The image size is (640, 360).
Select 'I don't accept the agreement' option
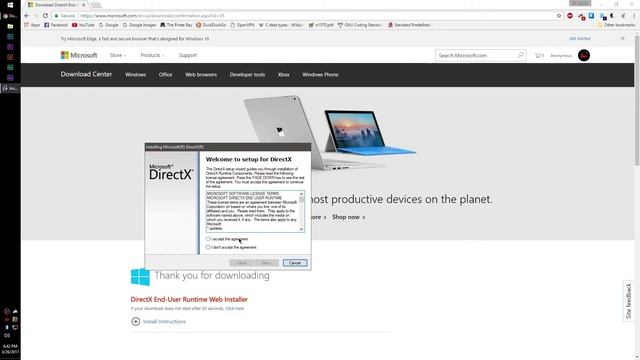(x=208, y=247)
